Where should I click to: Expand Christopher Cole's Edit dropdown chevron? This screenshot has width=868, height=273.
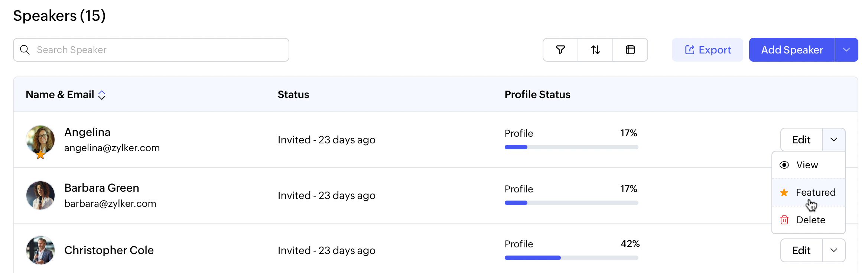point(834,250)
